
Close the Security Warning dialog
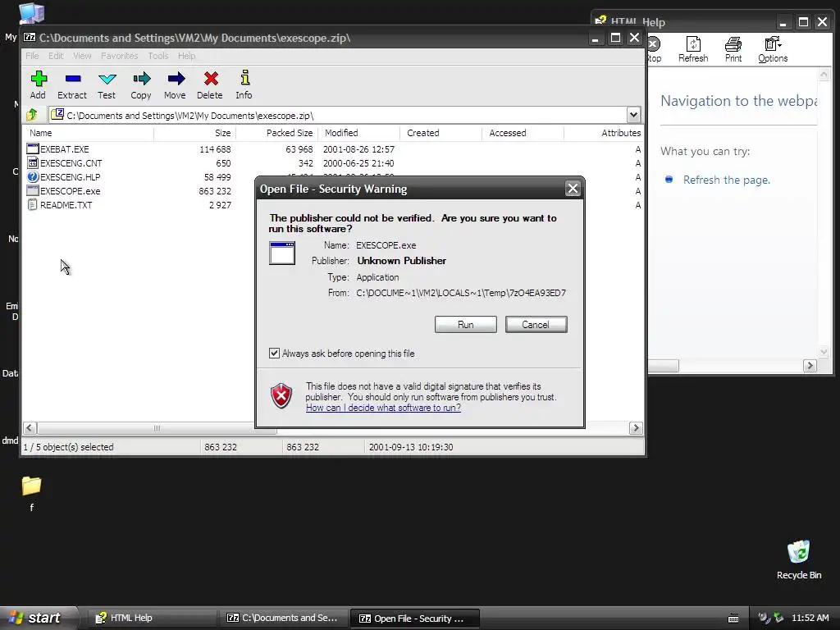pyautogui.click(x=573, y=189)
